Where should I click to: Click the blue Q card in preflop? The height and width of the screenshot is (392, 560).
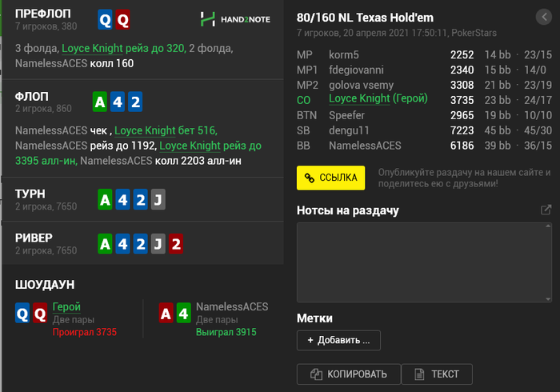105,20
